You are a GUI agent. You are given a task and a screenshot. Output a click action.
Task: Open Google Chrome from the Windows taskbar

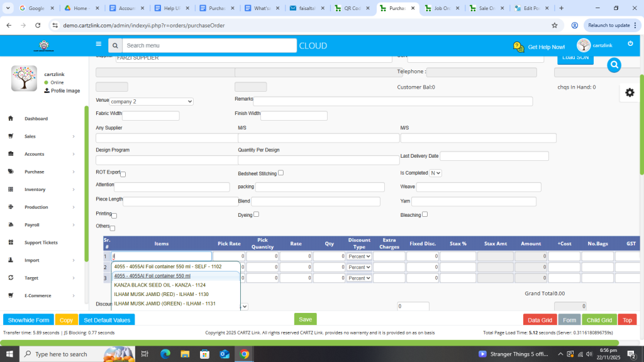coord(244,354)
